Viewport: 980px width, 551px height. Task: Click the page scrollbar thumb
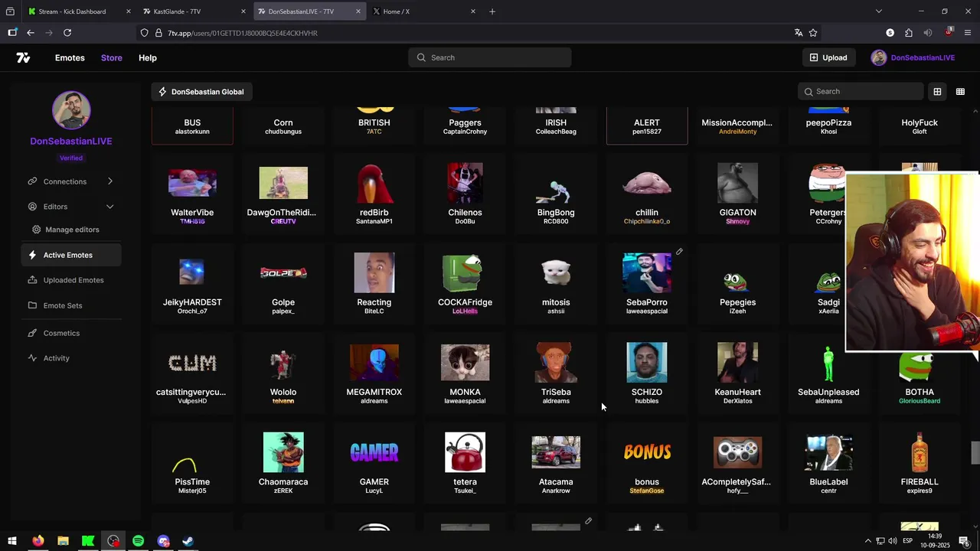tap(975, 453)
